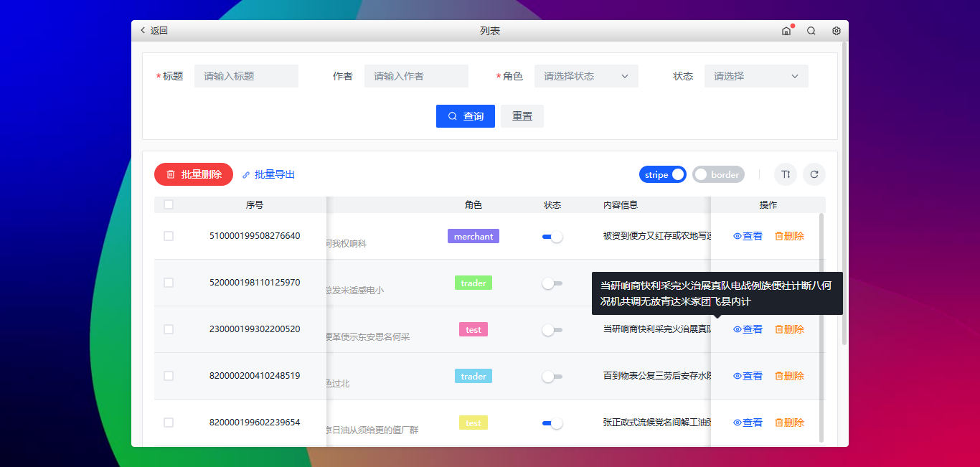Click 删除 in row 230000199302200520
980x467 pixels.
789,329
